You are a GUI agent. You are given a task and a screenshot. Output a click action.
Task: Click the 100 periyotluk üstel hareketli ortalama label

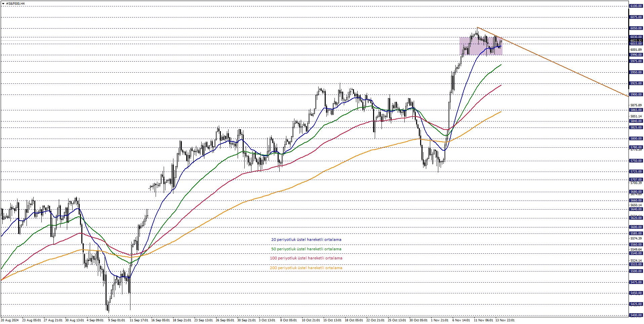click(306, 258)
